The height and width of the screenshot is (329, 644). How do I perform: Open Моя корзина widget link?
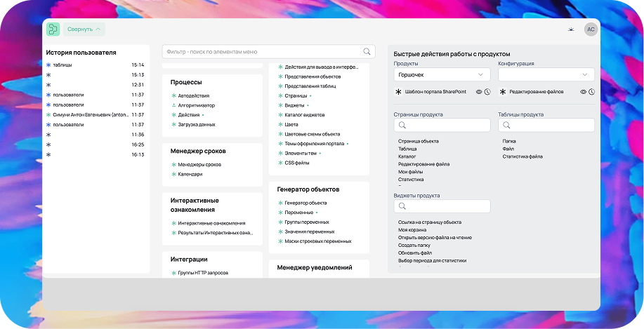412,229
